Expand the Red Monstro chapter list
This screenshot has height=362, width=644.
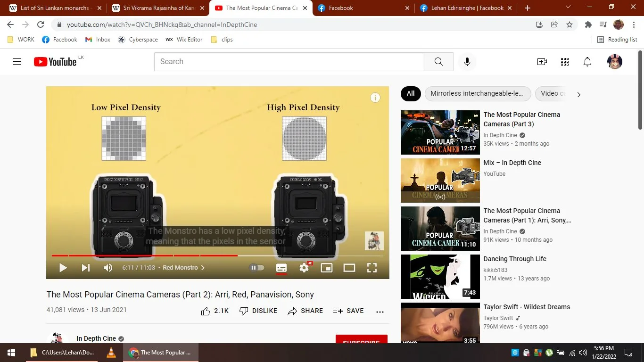tap(184, 268)
